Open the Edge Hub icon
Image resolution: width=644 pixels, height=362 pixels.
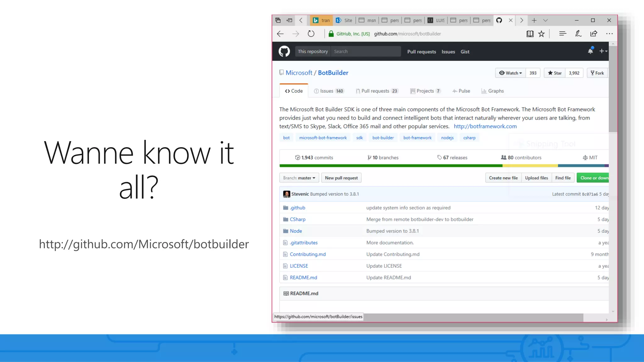point(563,34)
